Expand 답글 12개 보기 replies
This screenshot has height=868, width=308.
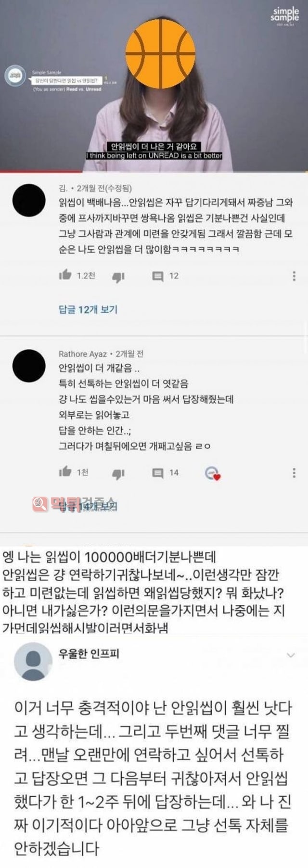pyautogui.click(x=88, y=309)
